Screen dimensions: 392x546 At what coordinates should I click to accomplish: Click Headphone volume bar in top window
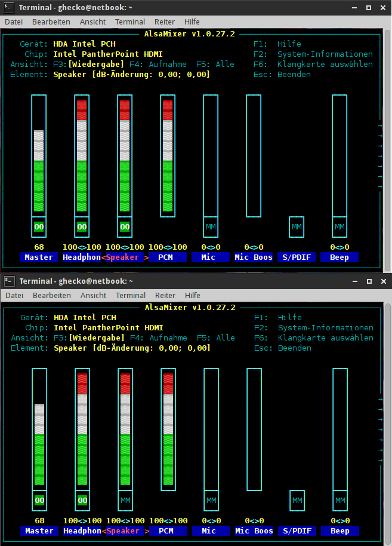click(x=82, y=156)
